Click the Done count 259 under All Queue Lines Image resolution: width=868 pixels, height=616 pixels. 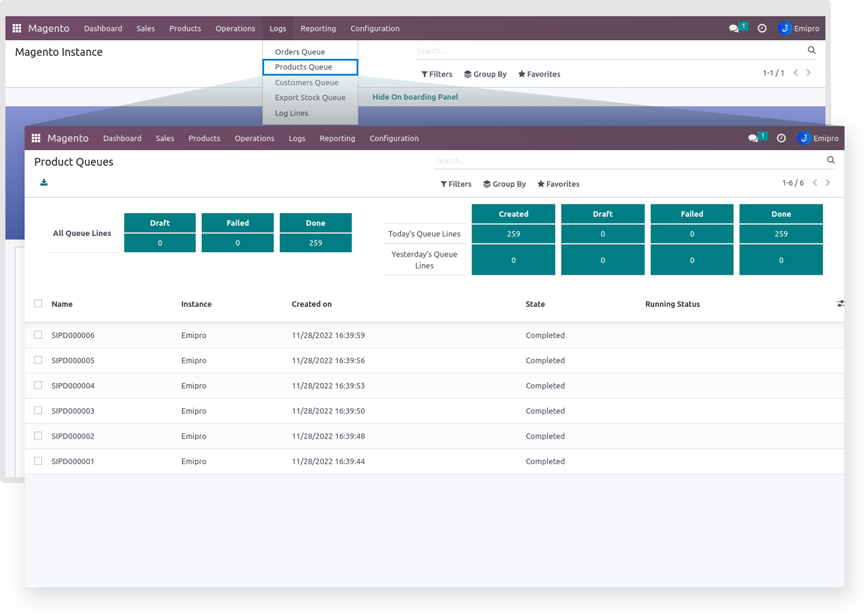pos(315,243)
